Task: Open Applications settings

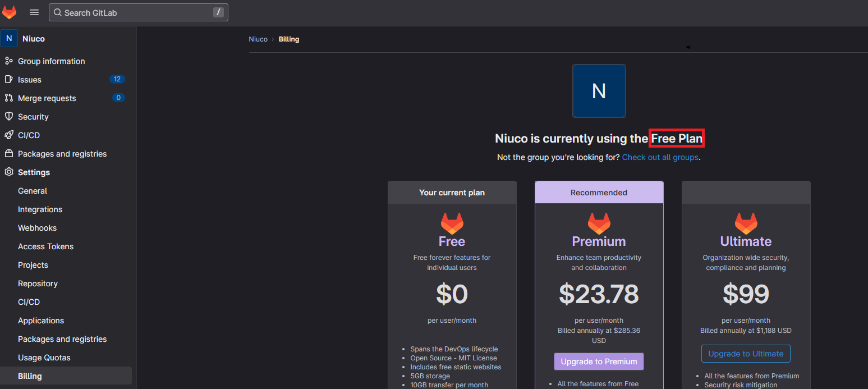Action: 41,321
